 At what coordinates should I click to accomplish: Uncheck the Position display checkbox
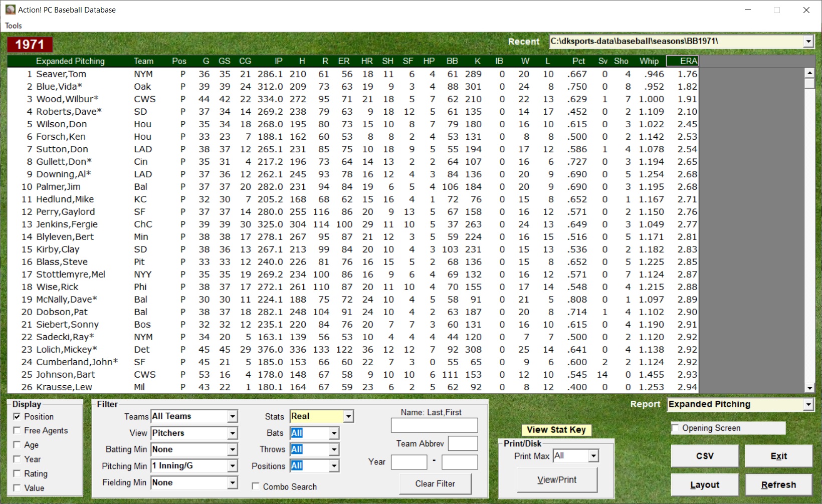click(x=17, y=416)
